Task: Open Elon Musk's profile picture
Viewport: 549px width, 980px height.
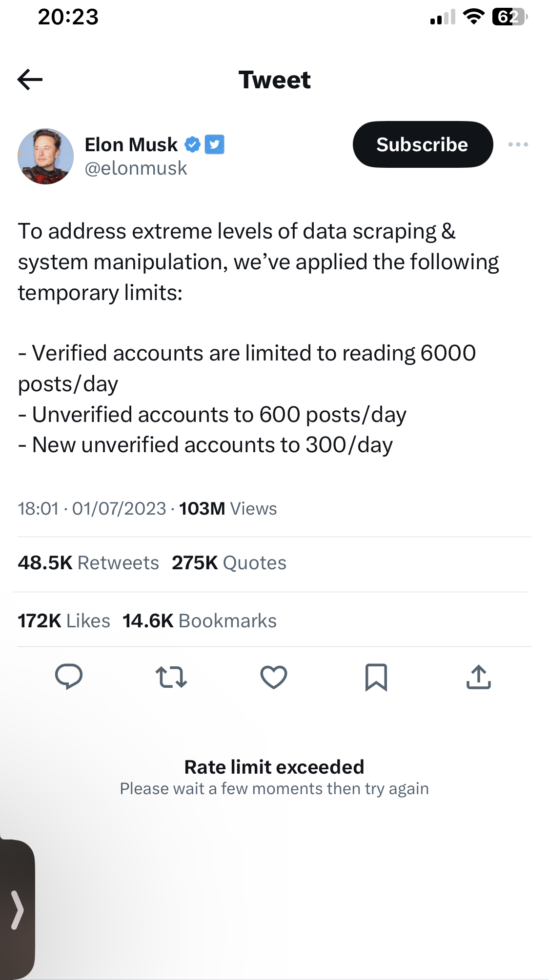Action: pos(46,156)
